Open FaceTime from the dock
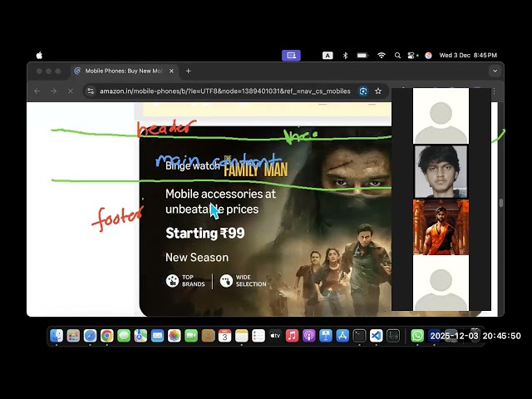The image size is (532, 399). (191, 336)
